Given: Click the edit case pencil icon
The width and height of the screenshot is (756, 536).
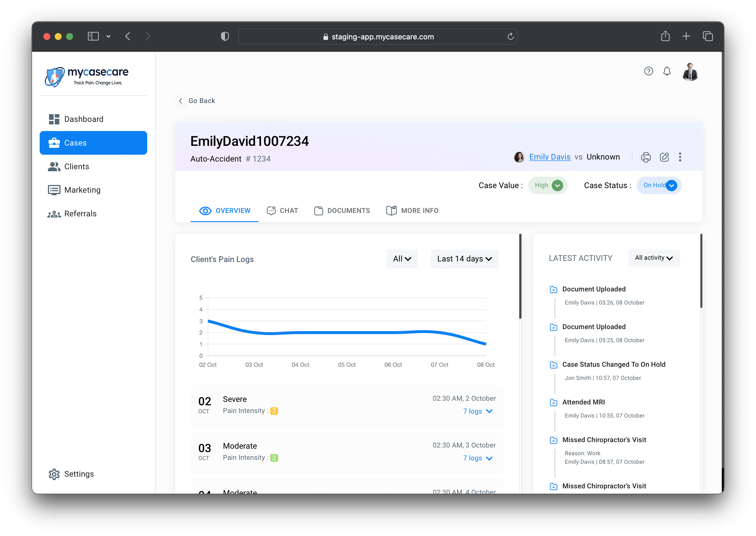Looking at the screenshot, I should coord(664,157).
